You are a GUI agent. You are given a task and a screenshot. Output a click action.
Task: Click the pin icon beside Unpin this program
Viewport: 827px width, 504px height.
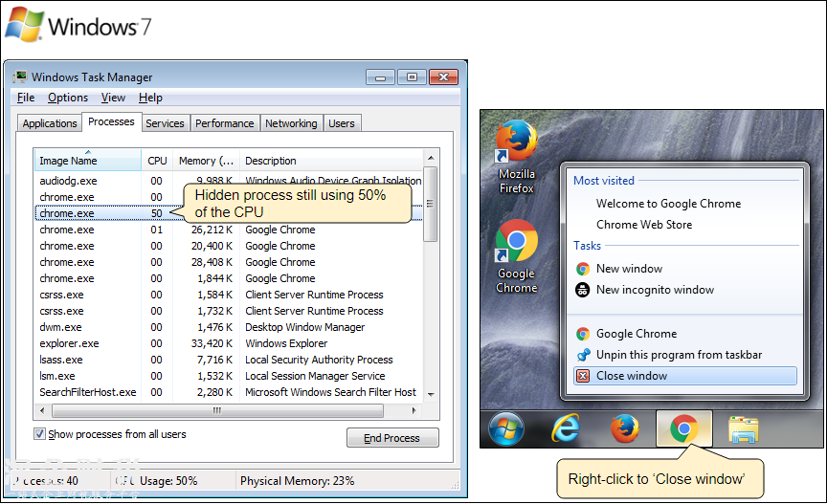click(x=583, y=355)
